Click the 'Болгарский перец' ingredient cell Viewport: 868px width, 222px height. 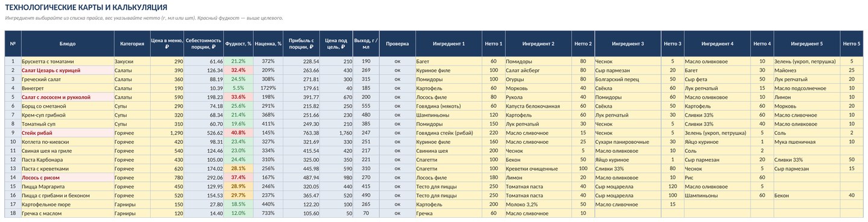point(627,79)
